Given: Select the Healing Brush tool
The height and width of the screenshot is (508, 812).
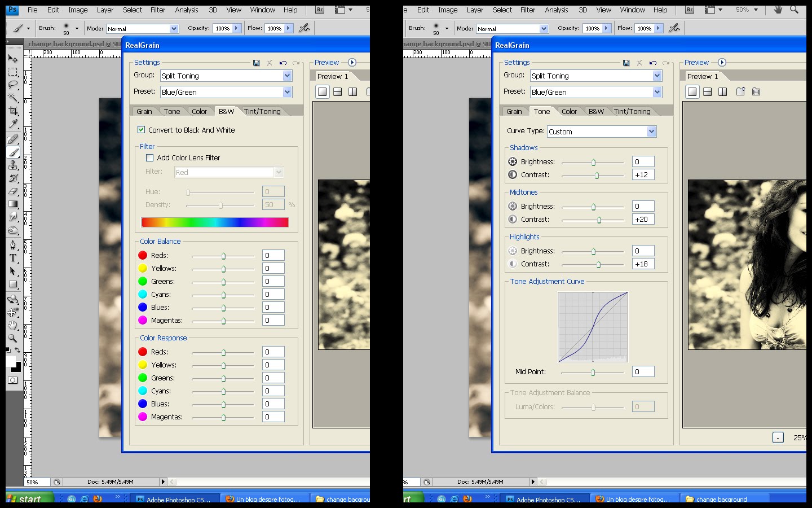Looking at the screenshot, I should click(13, 139).
